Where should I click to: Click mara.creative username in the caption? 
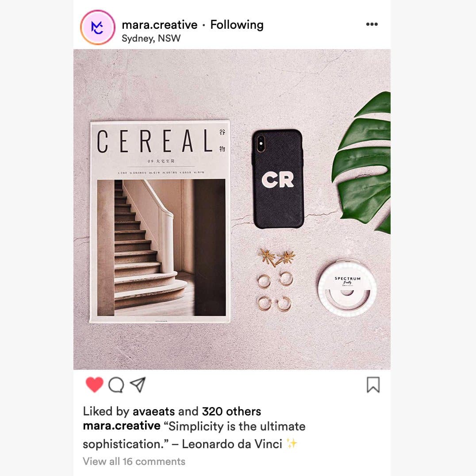pos(121,426)
